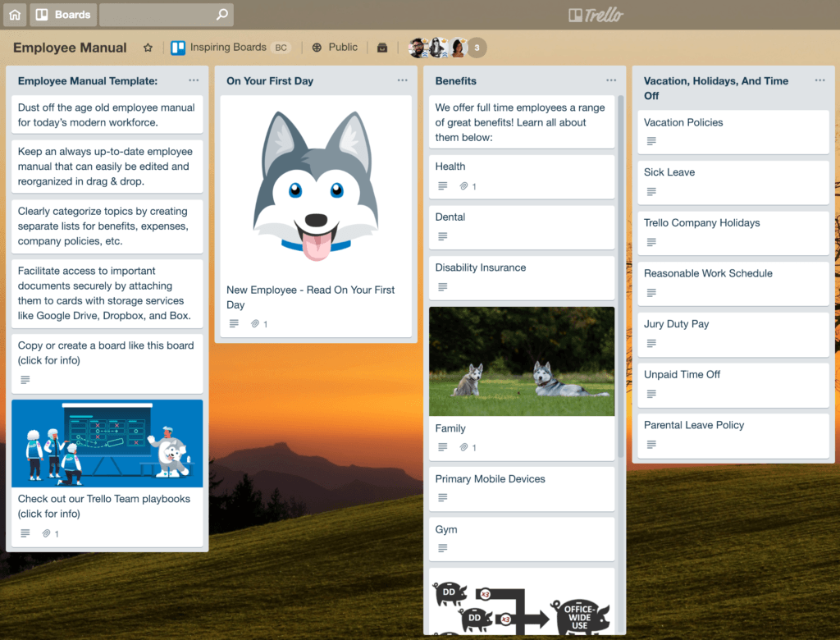Click the piggy bank diagram cover image

pos(522,602)
